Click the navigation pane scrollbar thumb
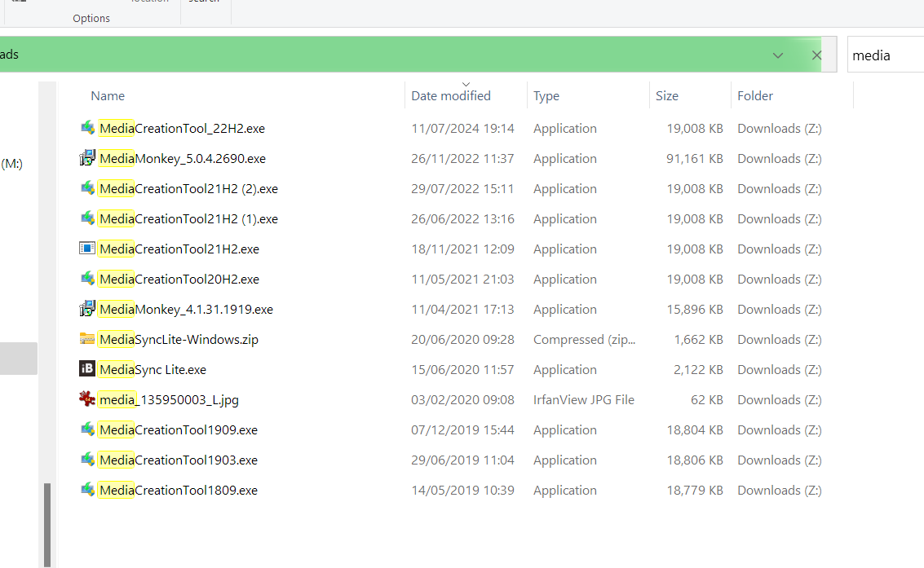Viewport: 924px width, 568px height. pos(47,525)
